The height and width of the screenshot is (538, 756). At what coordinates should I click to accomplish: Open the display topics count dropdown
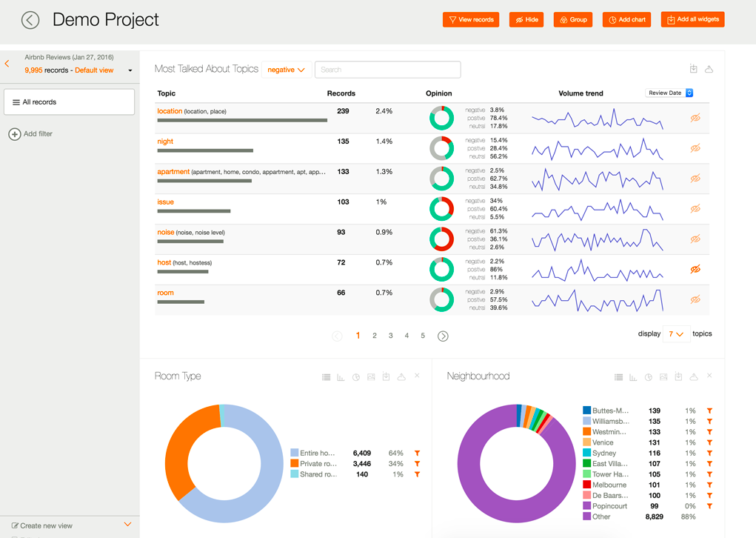[677, 334]
